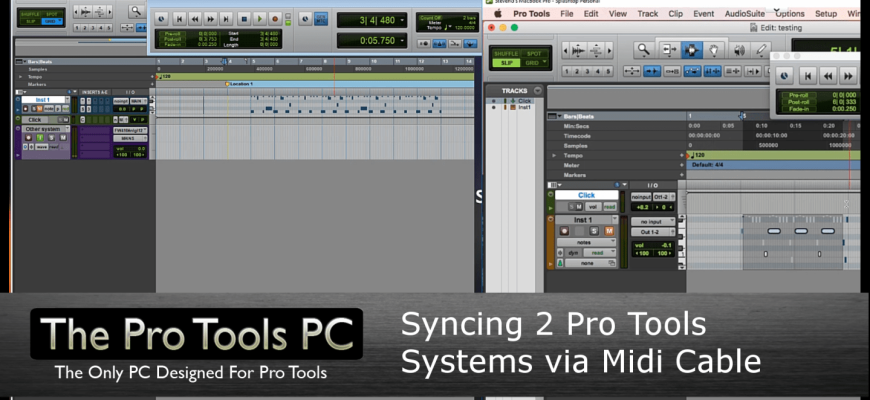Open the AudioSuite menu

pos(746,14)
